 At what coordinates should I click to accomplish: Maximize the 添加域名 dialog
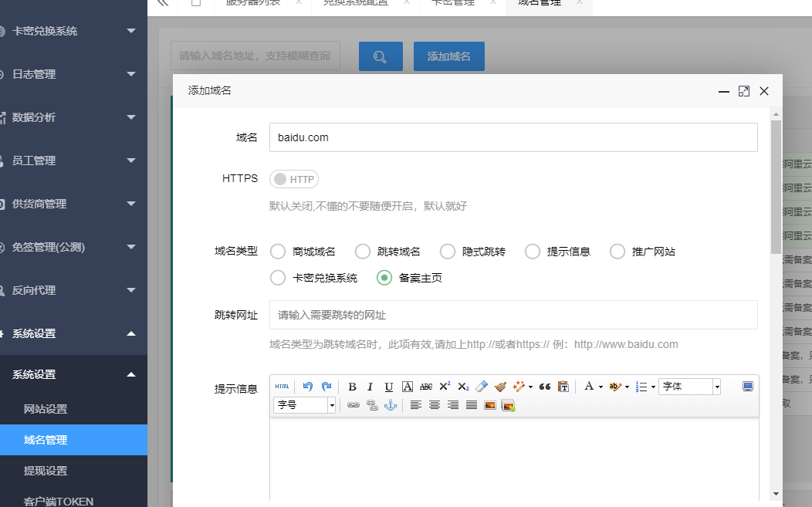pos(743,91)
